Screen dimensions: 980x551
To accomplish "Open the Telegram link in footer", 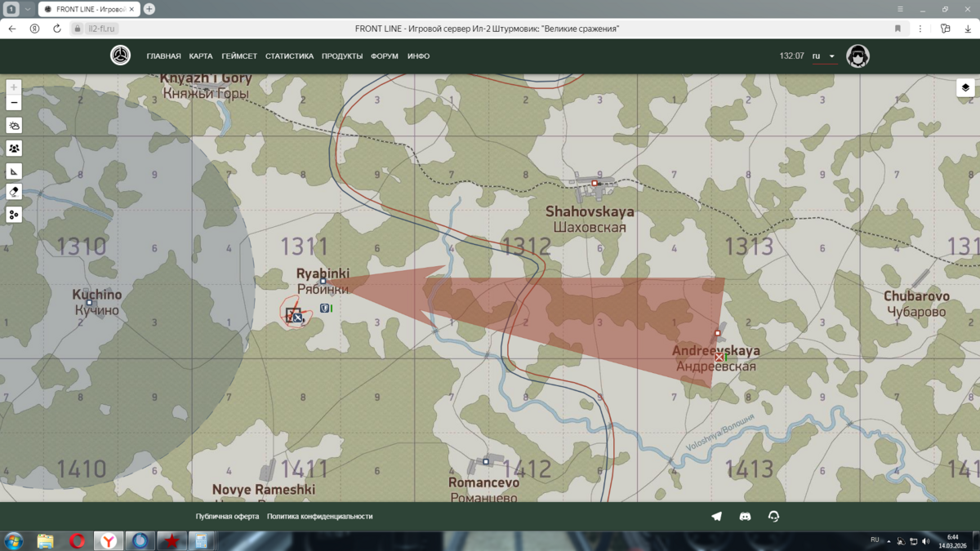I will pyautogui.click(x=716, y=516).
